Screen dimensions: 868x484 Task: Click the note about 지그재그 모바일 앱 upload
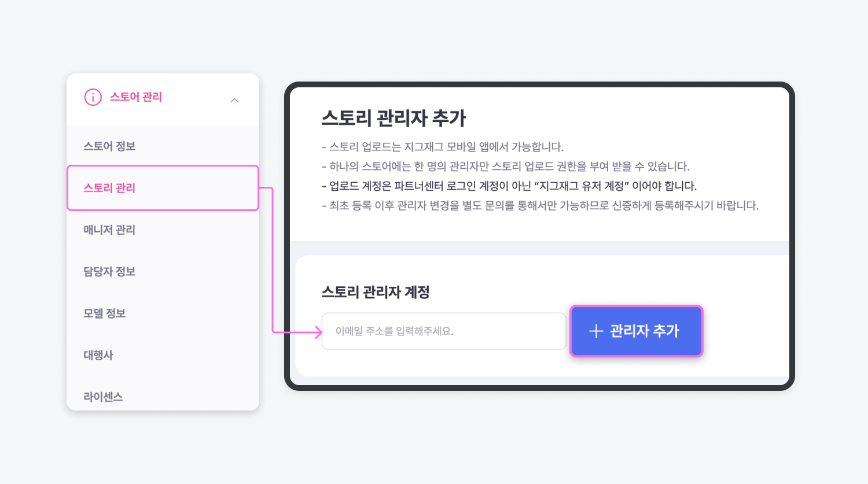(x=443, y=147)
